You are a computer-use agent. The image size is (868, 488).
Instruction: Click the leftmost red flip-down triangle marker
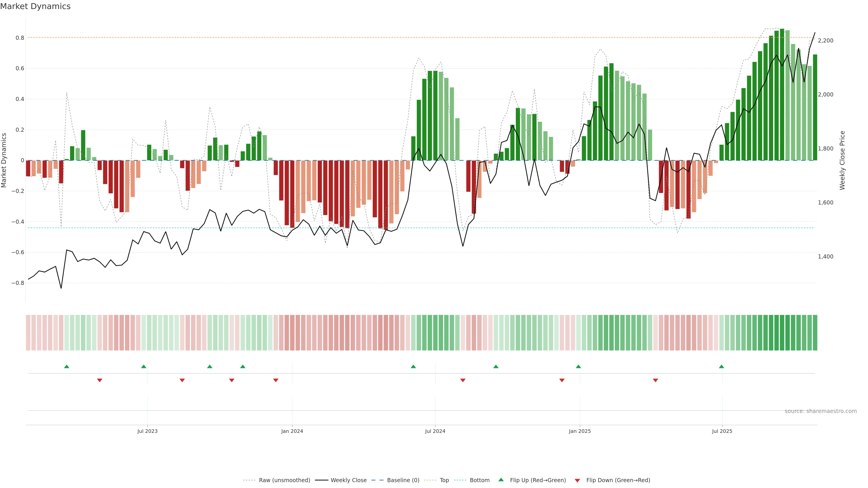[x=100, y=380]
